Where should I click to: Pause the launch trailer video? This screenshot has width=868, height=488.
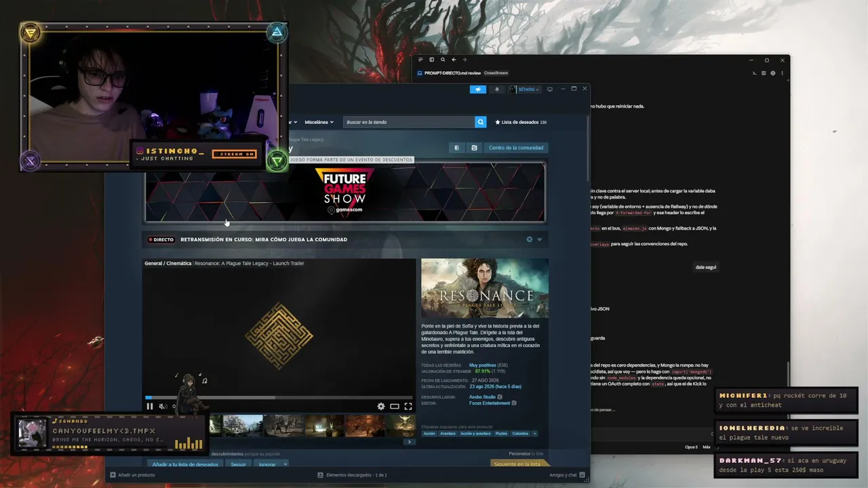pyautogui.click(x=150, y=407)
